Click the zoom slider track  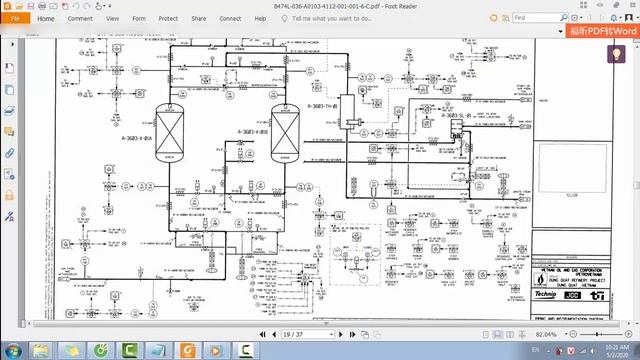[x=600, y=334]
